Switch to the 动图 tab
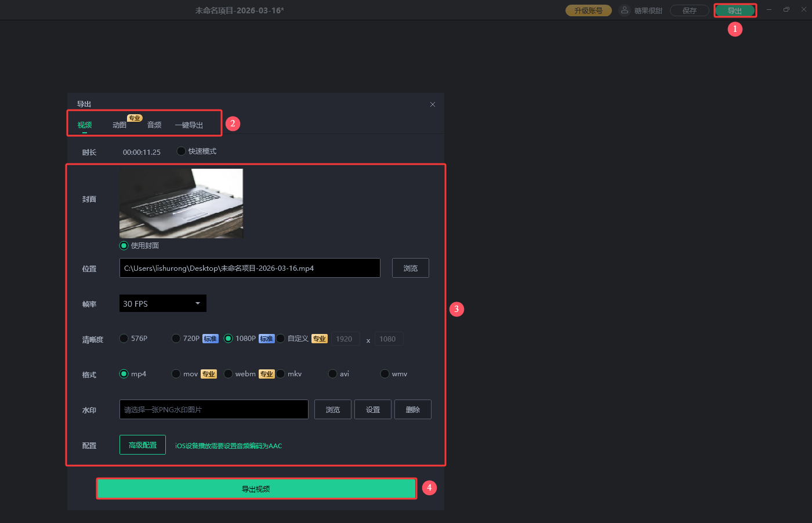The image size is (812, 523). pos(119,125)
